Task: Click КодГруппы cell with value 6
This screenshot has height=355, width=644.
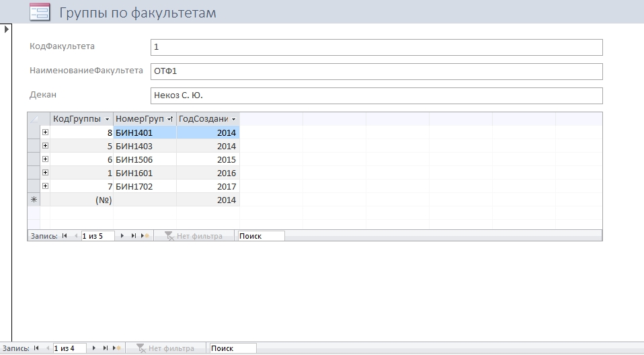Action: [x=81, y=159]
